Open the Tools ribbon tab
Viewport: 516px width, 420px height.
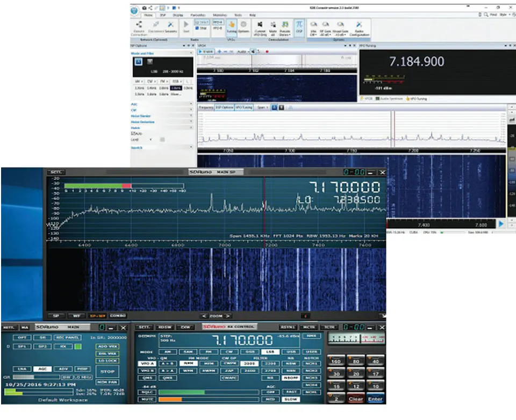point(238,15)
